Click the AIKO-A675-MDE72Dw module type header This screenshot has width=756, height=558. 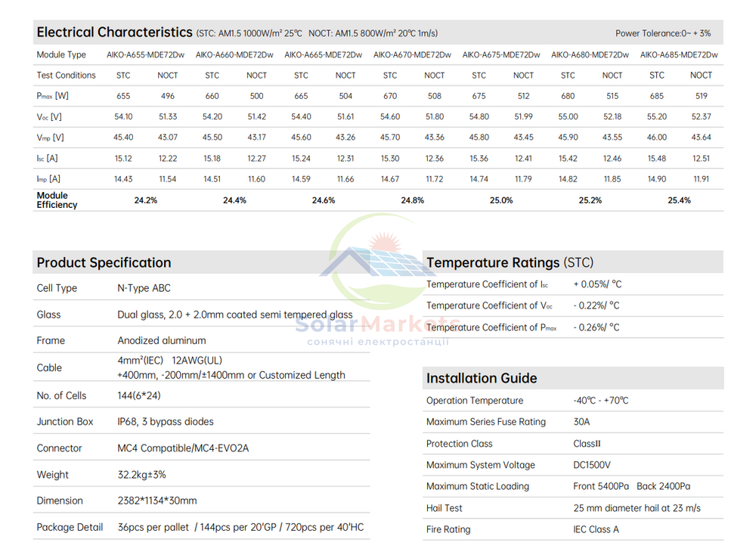coord(501,55)
